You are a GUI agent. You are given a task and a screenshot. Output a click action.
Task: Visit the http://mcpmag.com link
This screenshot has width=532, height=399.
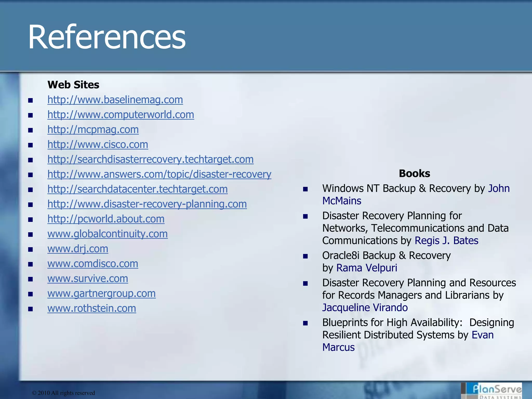tap(93, 130)
